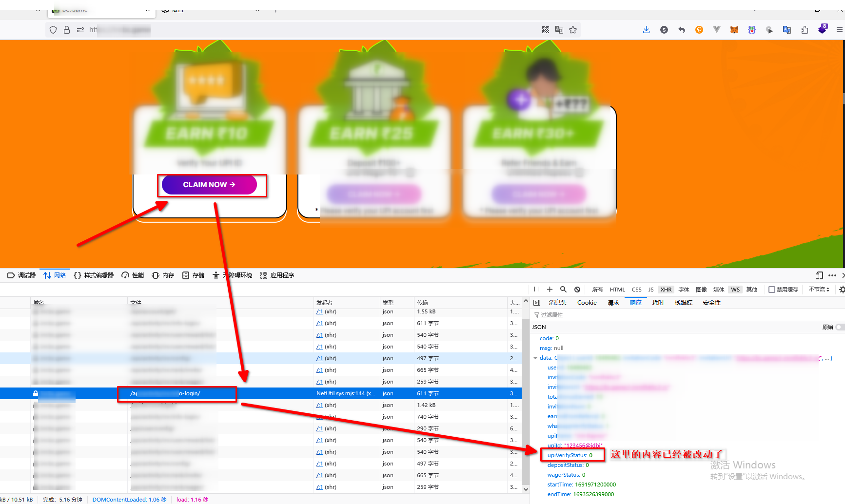Open the network settings gear icon
The width and height of the screenshot is (845, 504).
841,289
